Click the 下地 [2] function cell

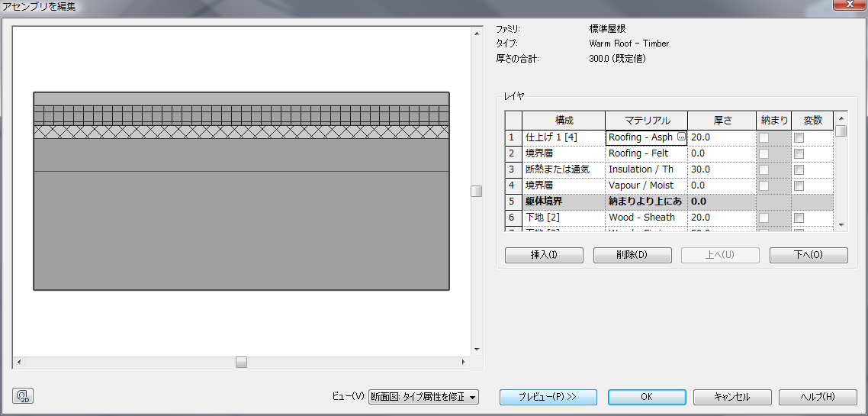(564, 218)
